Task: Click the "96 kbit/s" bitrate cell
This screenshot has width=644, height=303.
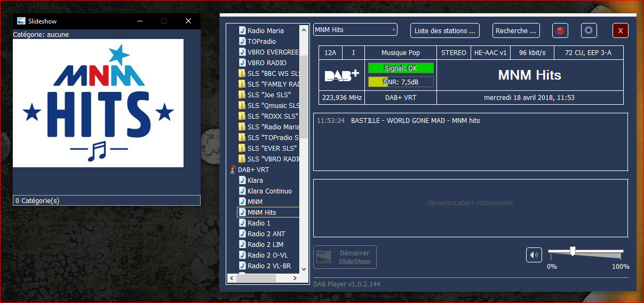Action: pyautogui.click(x=532, y=53)
